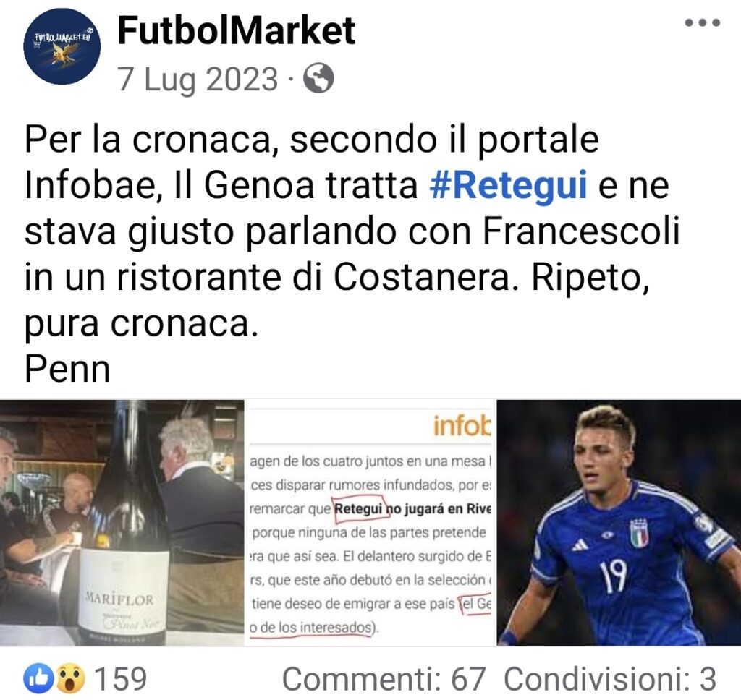The height and width of the screenshot is (700, 741).
Task: Click the public globe privacy icon
Action: [318, 78]
